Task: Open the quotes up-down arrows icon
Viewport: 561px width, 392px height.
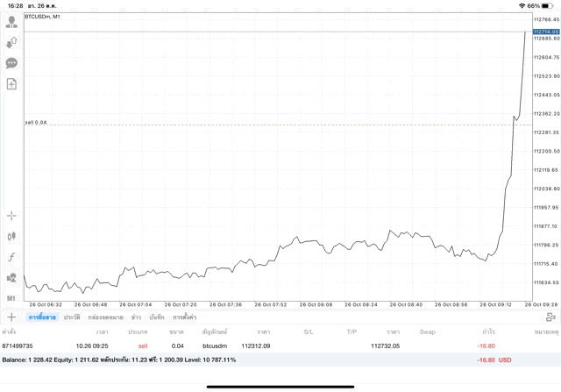Action: pos(11,42)
